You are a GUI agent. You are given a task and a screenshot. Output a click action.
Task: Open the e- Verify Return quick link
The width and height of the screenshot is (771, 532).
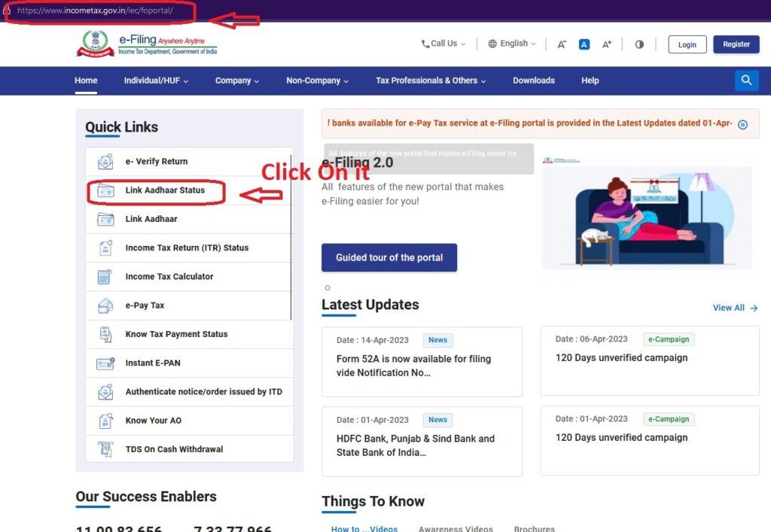coord(157,162)
